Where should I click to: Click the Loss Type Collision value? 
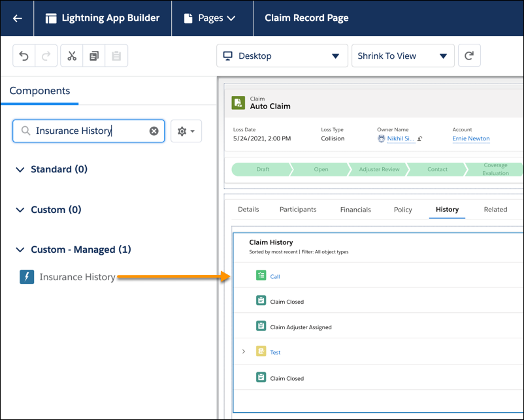333,138
